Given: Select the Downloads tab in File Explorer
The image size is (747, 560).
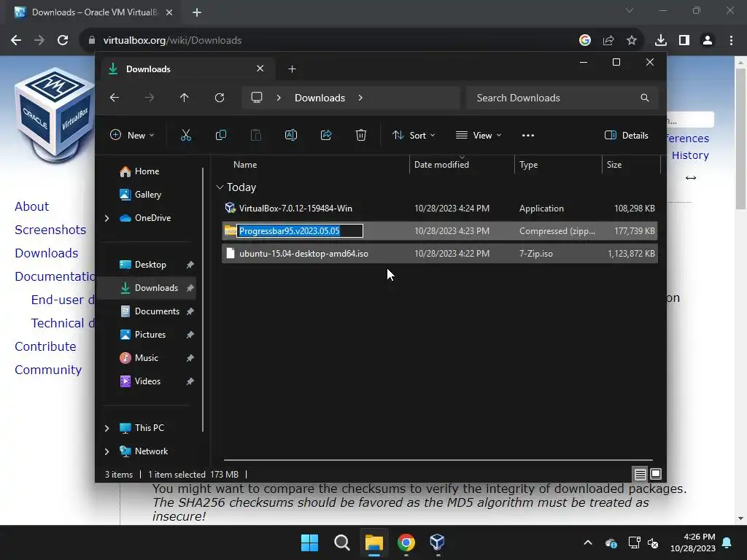Looking at the screenshot, I should [x=187, y=69].
